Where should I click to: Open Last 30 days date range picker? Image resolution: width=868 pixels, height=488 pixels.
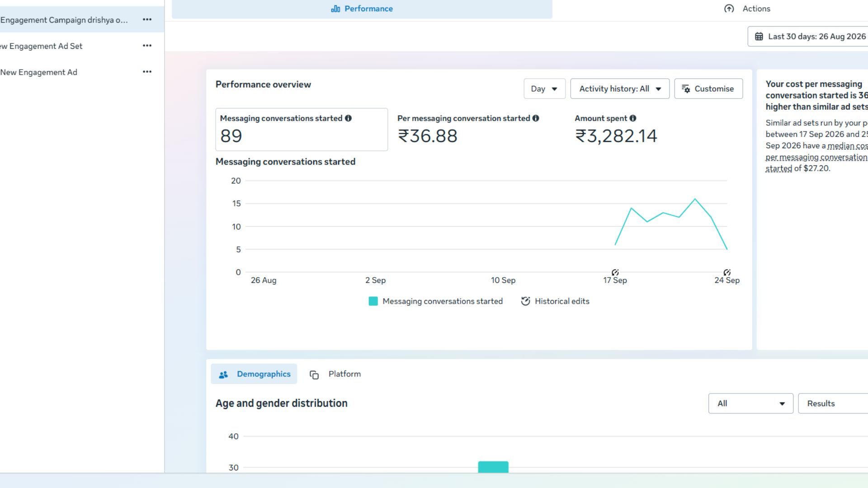pos(808,37)
